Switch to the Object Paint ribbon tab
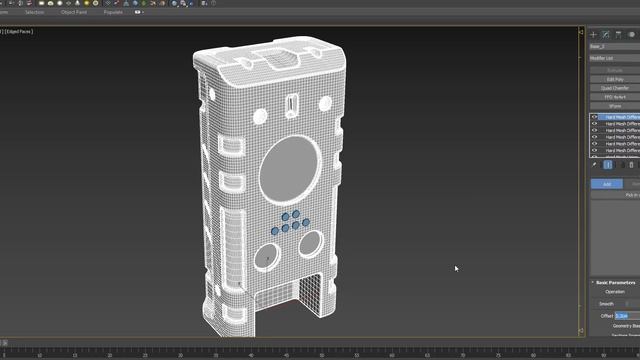Screen dimensions: 640x360 (74, 12)
